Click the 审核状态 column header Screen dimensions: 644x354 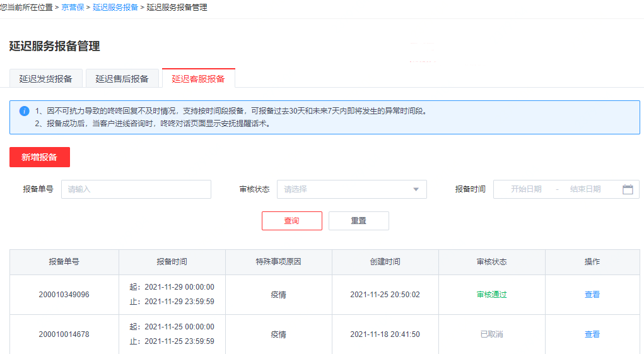coord(491,262)
